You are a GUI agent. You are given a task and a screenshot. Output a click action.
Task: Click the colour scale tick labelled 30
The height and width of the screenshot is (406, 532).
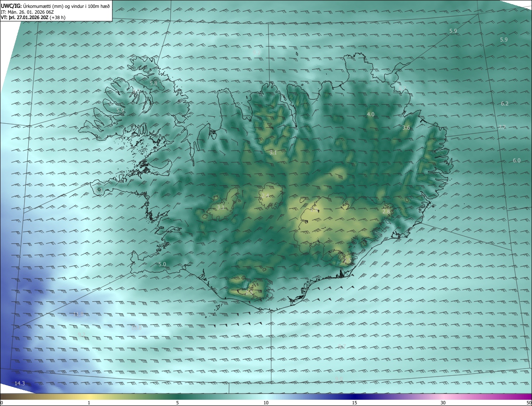point(443,403)
